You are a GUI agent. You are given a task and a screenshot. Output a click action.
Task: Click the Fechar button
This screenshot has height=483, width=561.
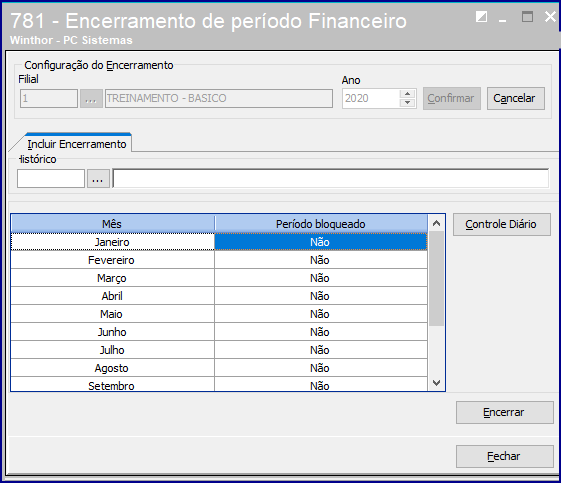tap(504, 457)
